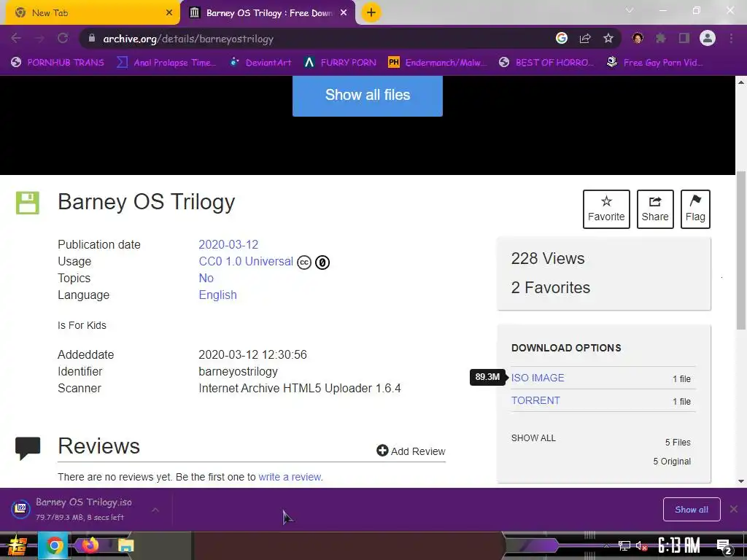The width and height of the screenshot is (747, 560).
Task: Click the share page icon in the address bar
Action: [x=585, y=38]
